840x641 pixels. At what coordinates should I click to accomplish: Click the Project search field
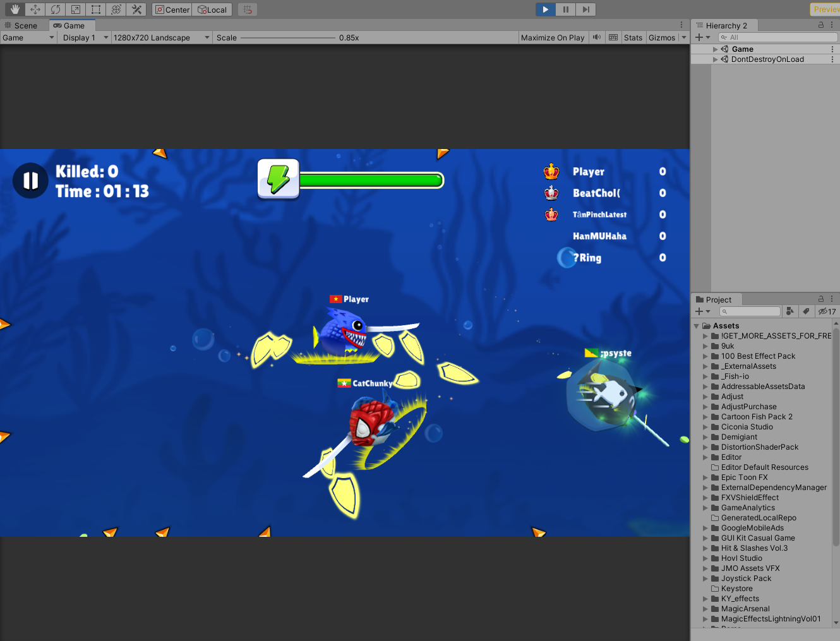click(x=750, y=311)
